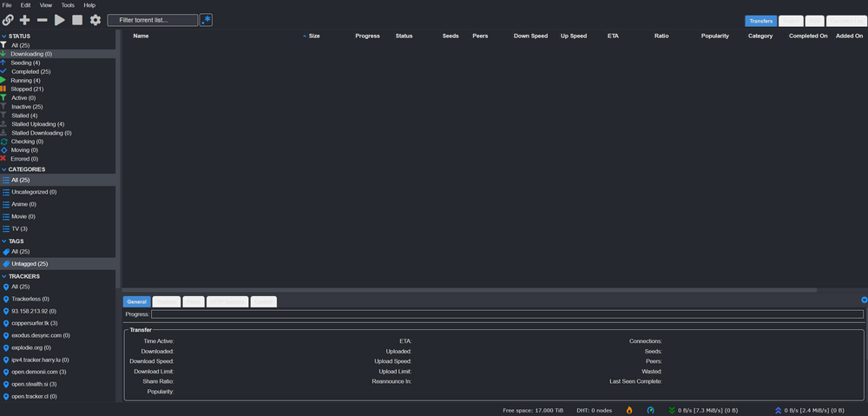Filter by Stalled (4) status
The image size is (868, 416).
point(57,116)
